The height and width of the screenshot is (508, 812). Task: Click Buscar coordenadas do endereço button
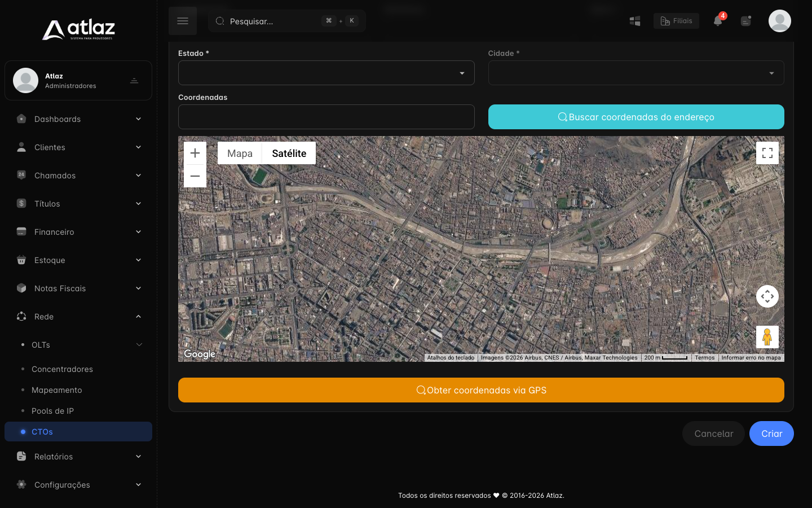[x=636, y=117]
